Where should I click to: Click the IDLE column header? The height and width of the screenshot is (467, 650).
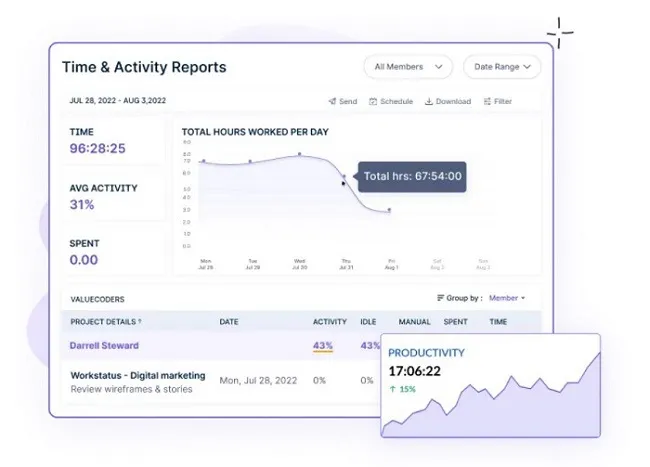(x=368, y=322)
